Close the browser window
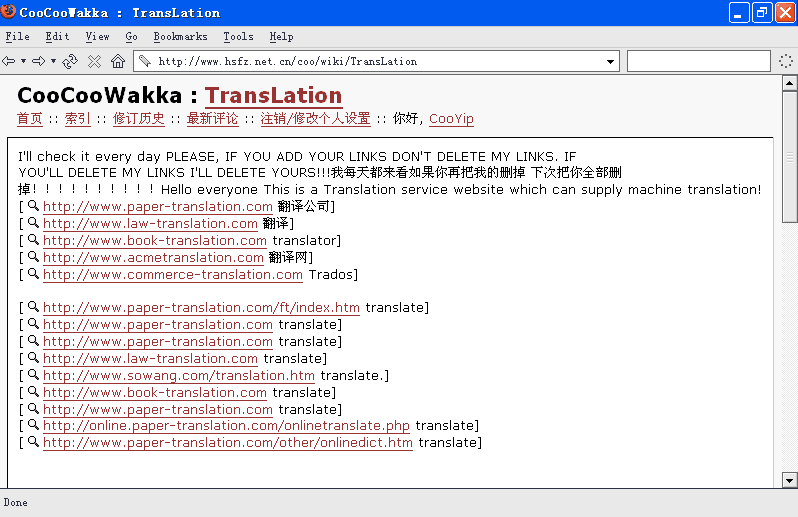Viewport: 798px width, 517px height. [x=785, y=13]
